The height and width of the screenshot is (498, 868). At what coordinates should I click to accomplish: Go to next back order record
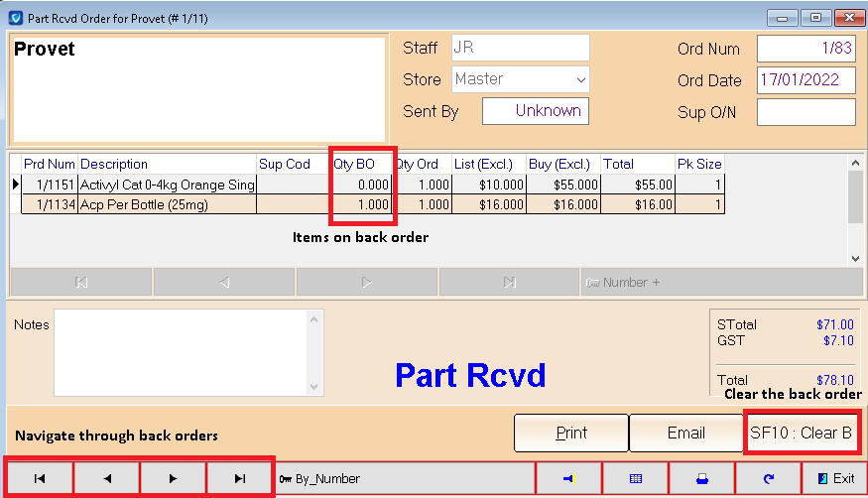(173, 478)
